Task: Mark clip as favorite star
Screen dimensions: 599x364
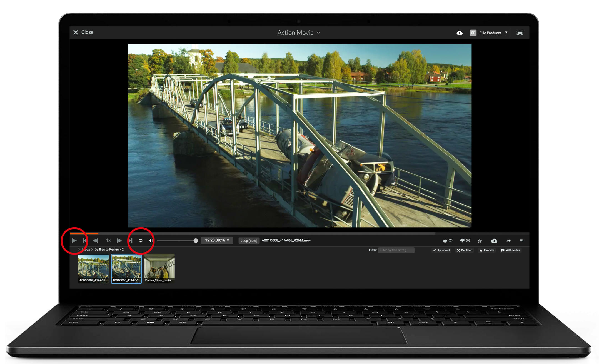Action: pos(480,241)
